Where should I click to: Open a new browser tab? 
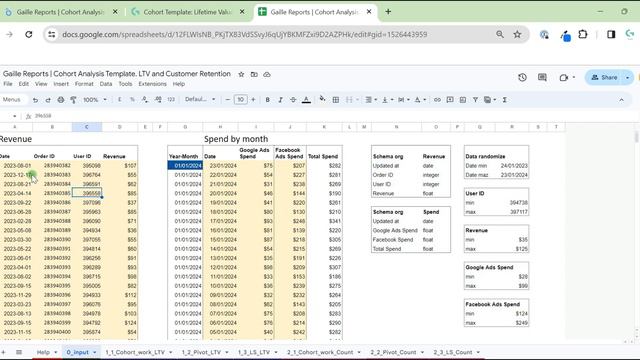pos(388,12)
